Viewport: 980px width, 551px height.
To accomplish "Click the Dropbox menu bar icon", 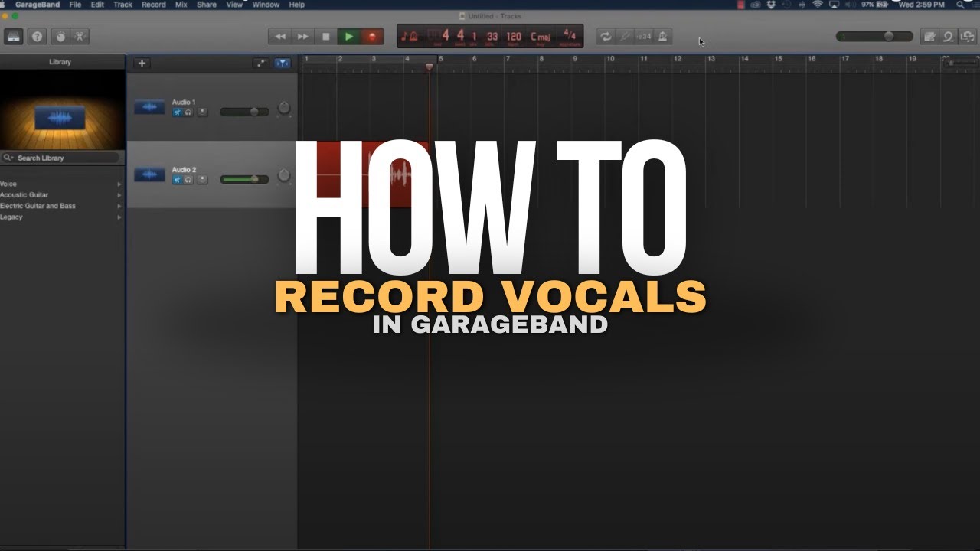I will tap(771, 5).
